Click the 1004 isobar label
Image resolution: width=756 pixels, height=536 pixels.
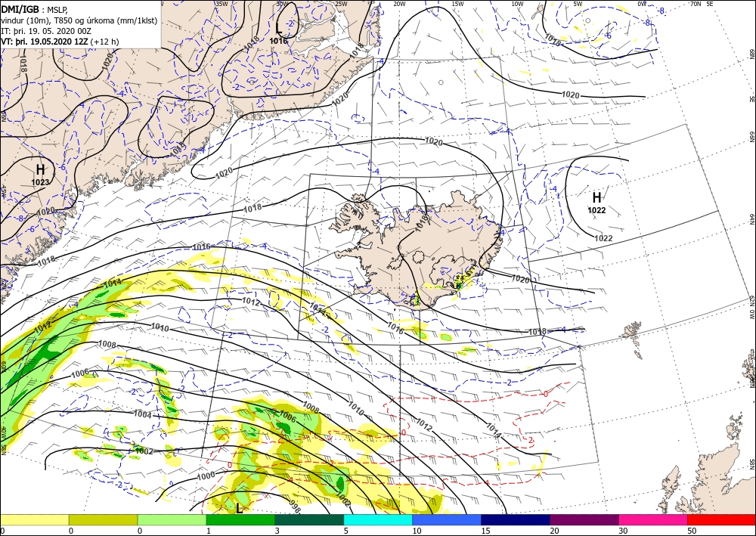tap(142, 414)
